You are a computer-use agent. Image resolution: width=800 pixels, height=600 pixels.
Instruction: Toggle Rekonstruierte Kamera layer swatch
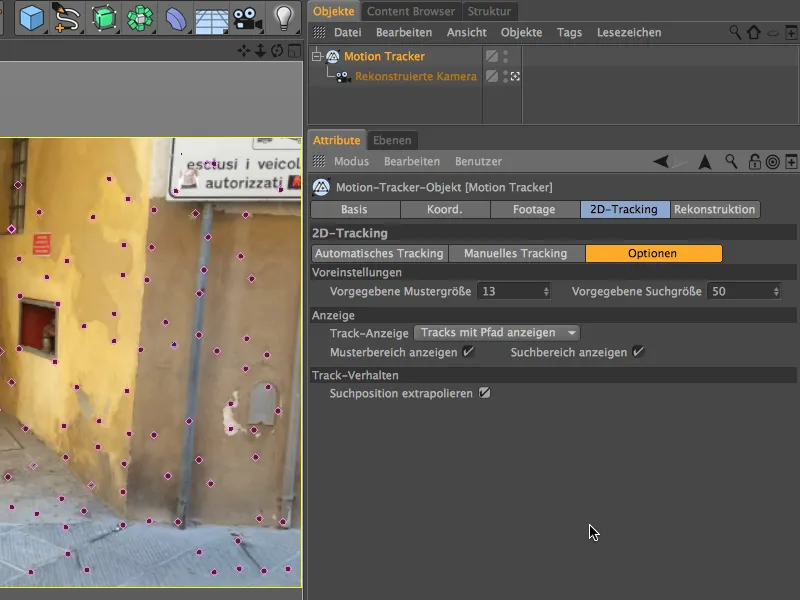pyautogui.click(x=492, y=76)
